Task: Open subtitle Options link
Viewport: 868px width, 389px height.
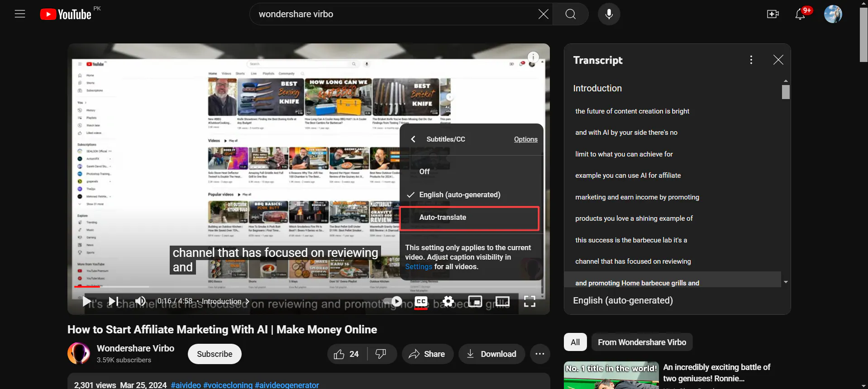Action: point(525,139)
